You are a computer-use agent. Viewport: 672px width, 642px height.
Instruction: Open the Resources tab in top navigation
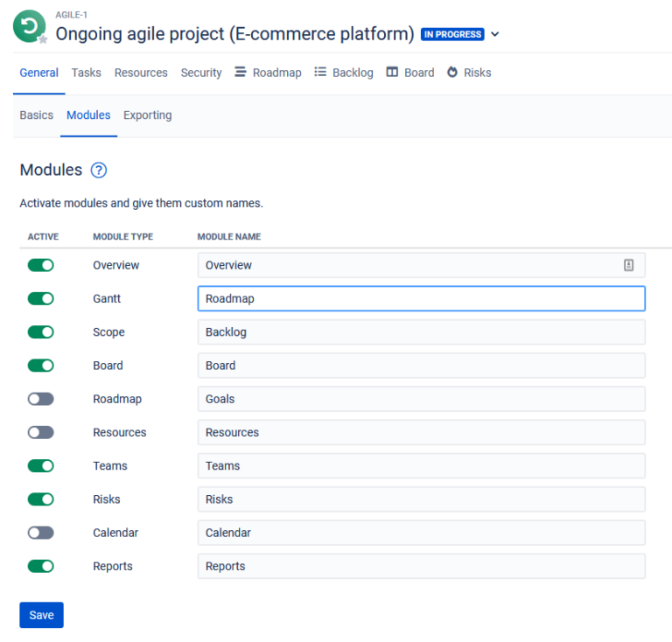coord(141,73)
